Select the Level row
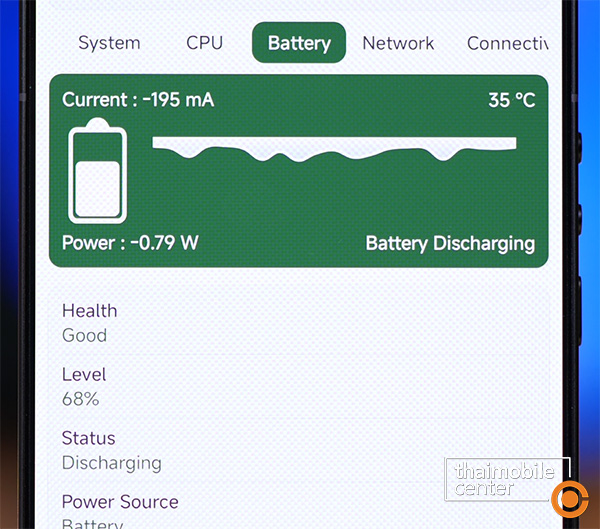This screenshot has height=529, width=600. (299, 387)
